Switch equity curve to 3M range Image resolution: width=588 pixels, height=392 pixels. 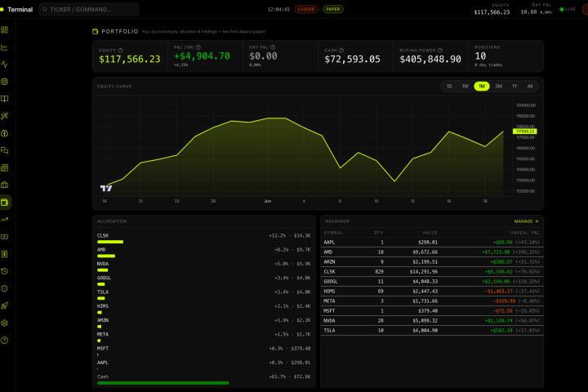click(498, 87)
